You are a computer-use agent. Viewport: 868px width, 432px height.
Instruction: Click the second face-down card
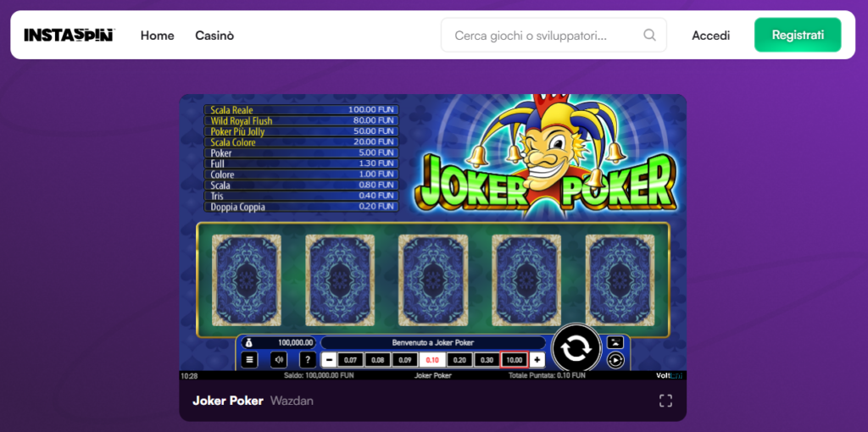pyautogui.click(x=340, y=280)
